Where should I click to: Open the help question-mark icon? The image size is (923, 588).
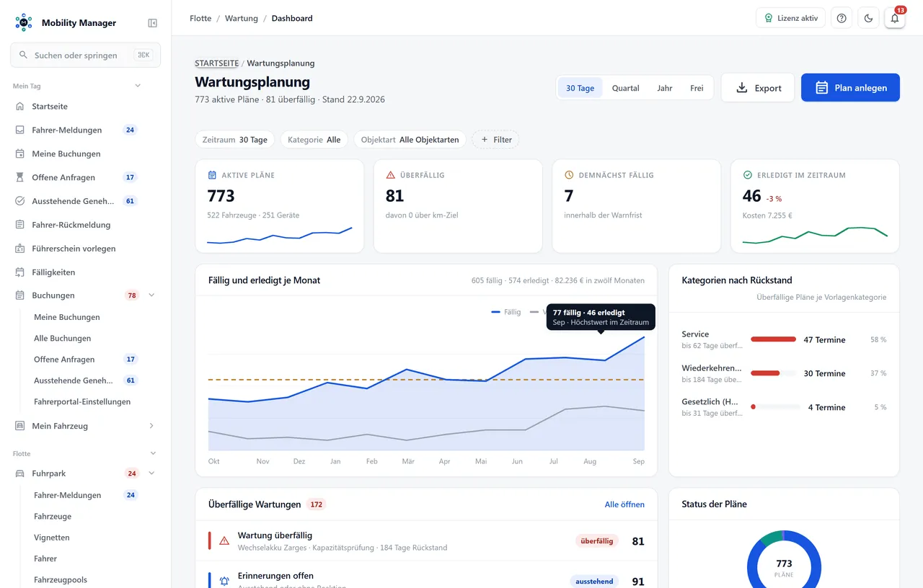coord(842,18)
